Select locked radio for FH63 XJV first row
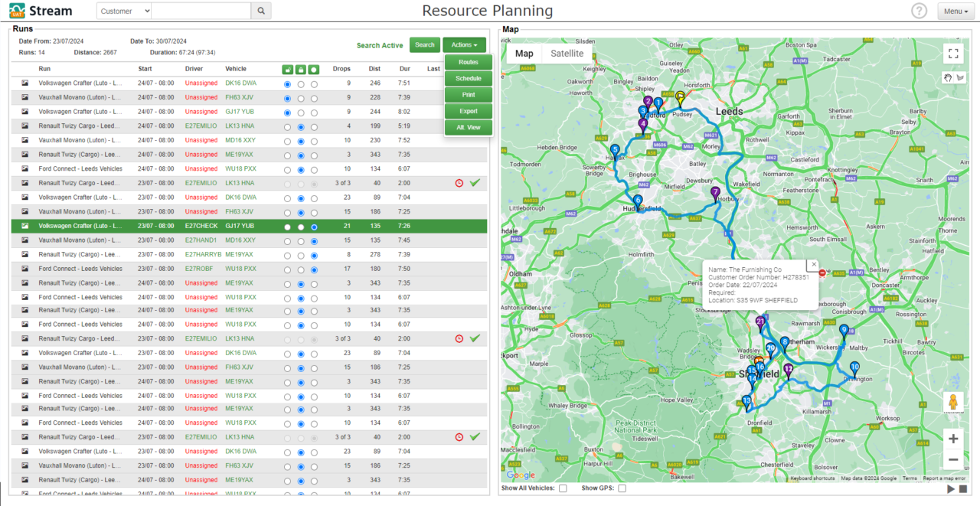This screenshot has height=506, width=980. point(301,98)
